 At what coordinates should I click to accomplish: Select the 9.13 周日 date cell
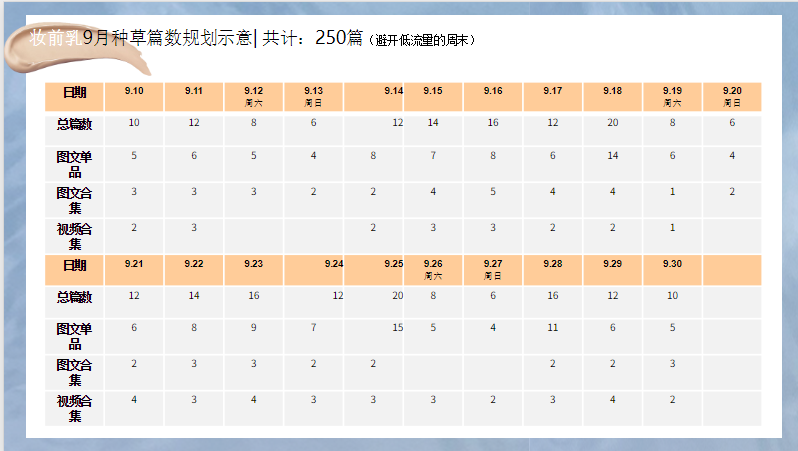[x=314, y=96]
